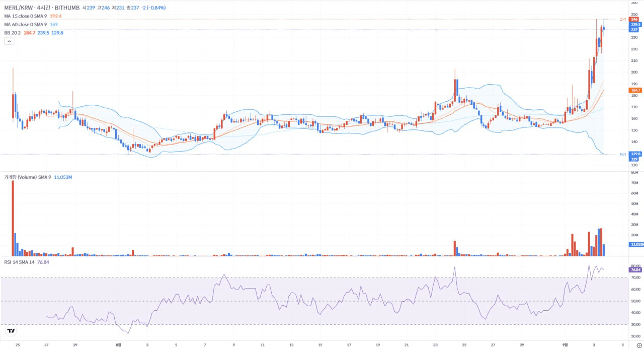
Task: Click the 23 date label on the time axis
Action: pyautogui.click(x=435, y=345)
